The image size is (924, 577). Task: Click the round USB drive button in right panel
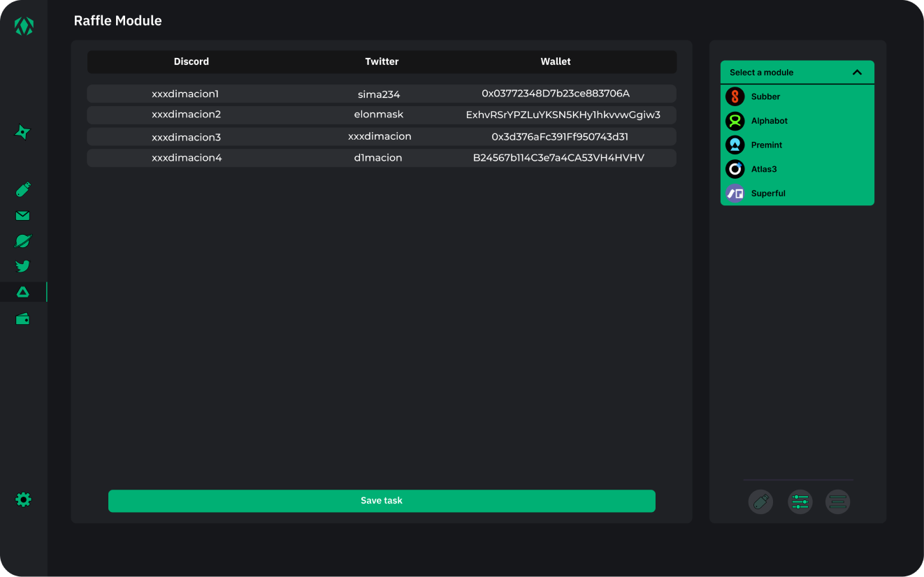coord(760,502)
